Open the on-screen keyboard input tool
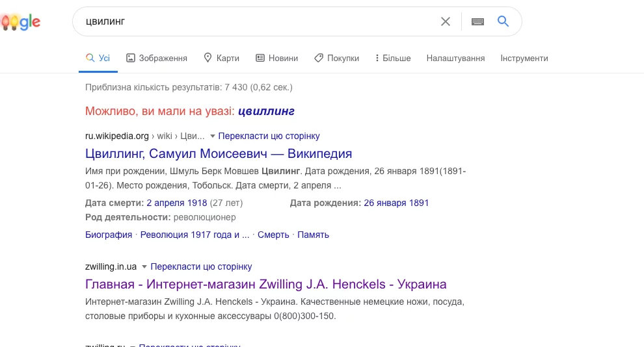This screenshot has height=347, width=644. 477,21
